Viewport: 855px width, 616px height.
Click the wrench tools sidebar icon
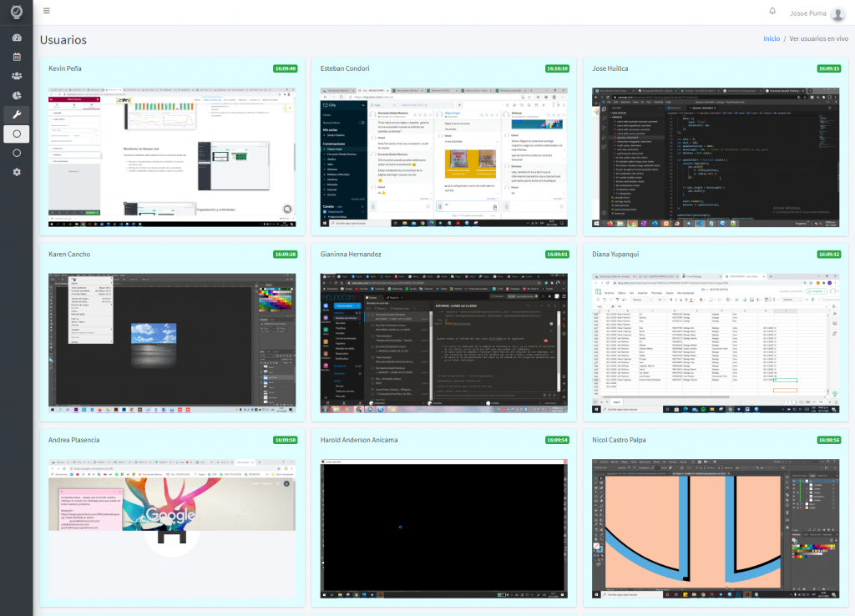click(17, 114)
